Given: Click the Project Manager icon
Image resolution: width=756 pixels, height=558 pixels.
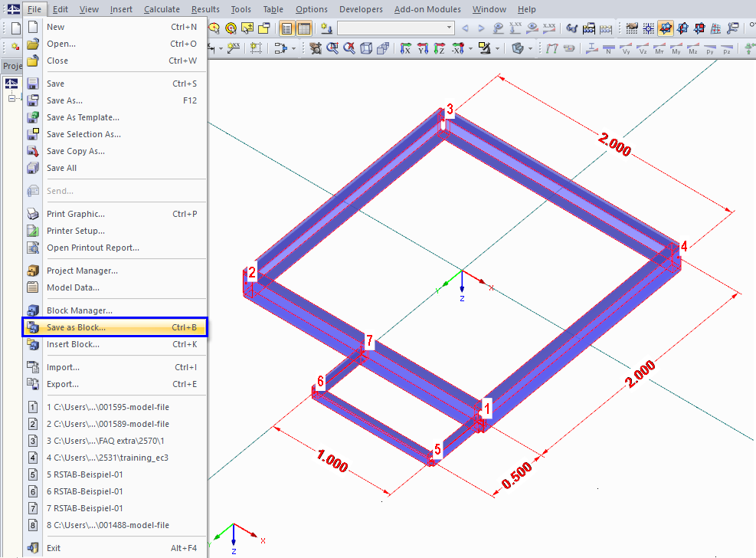Looking at the screenshot, I should tap(33, 271).
